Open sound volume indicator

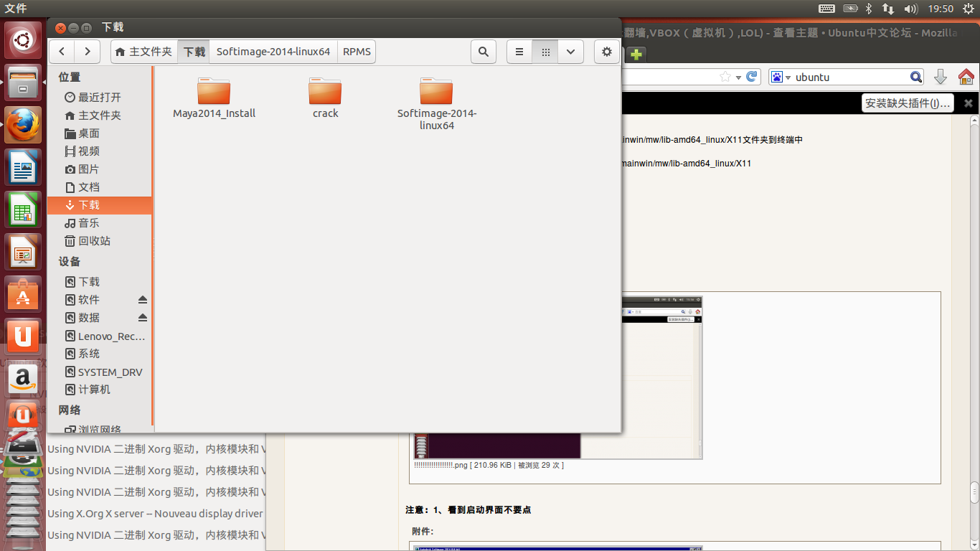coord(911,9)
